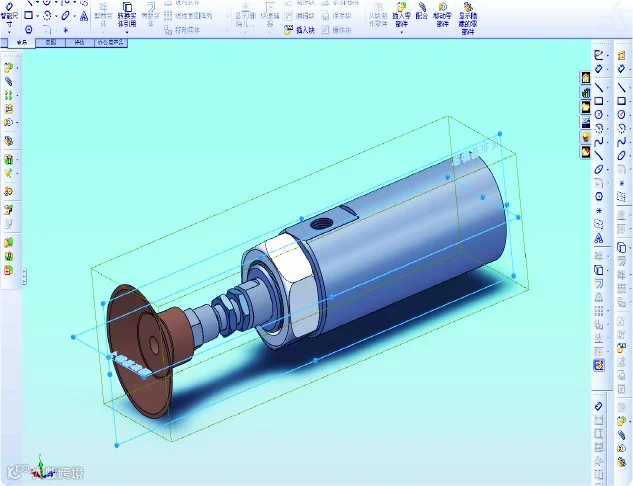The image size is (633, 486).
Task: Select the line tool in inner right toolbar
Action: pos(599,87)
